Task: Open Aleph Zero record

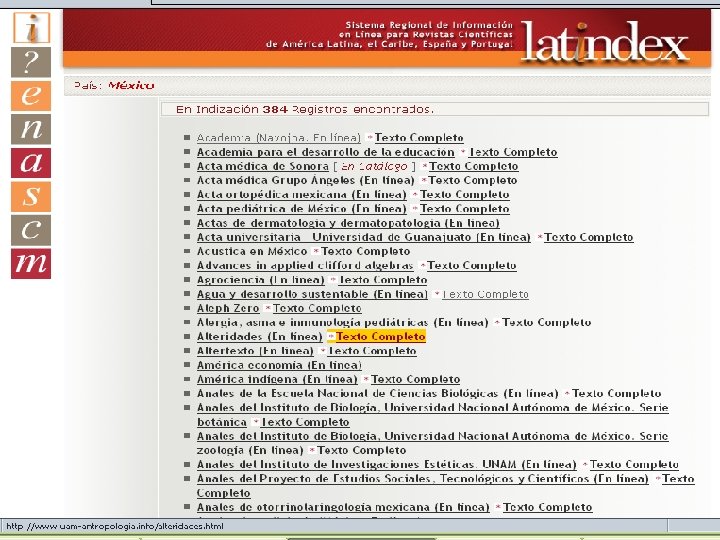Action: pos(228,309)
